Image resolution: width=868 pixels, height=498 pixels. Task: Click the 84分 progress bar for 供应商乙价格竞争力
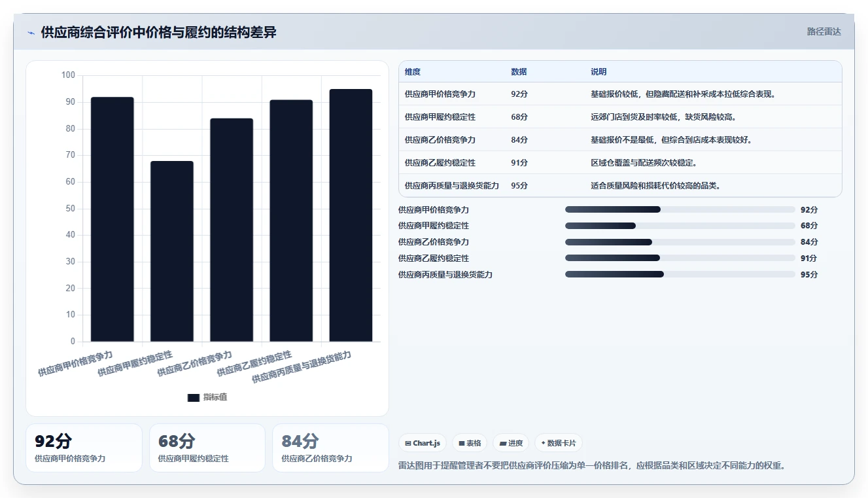pos(680,242)
